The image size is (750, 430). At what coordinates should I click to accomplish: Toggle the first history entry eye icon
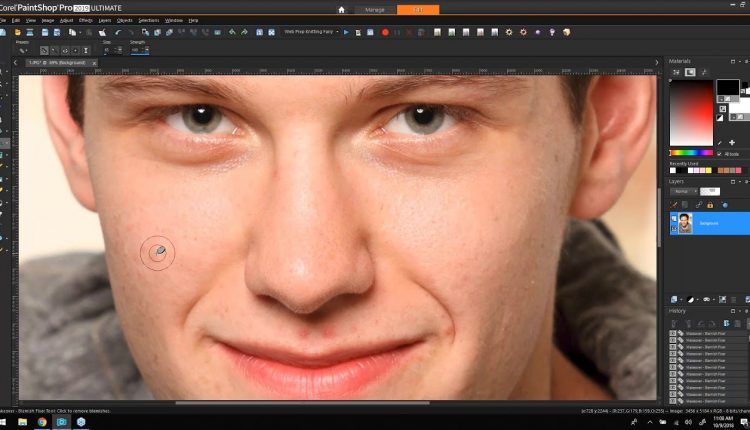(x=673, y=333)
